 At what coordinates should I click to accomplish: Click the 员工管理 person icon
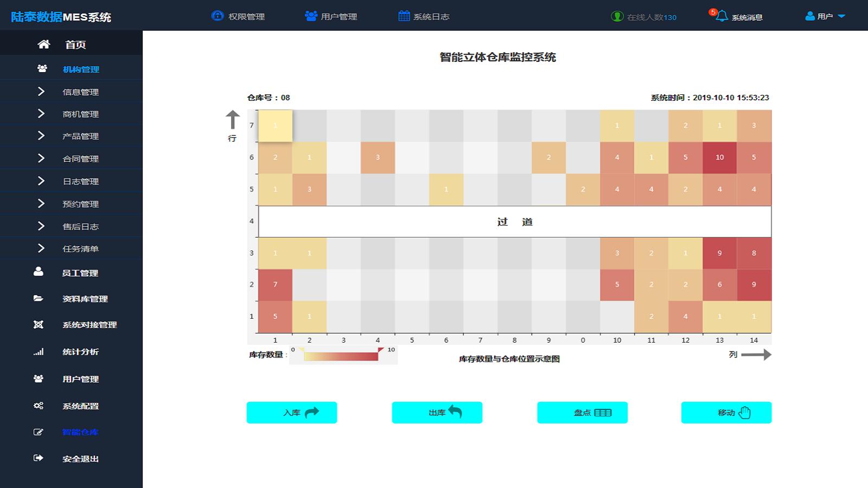tap(39, 272)
